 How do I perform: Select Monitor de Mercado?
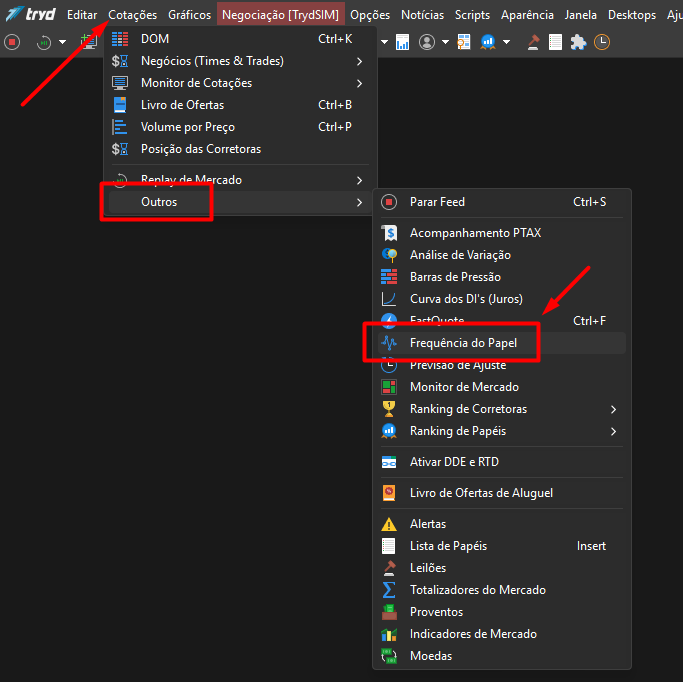[501, 387]
